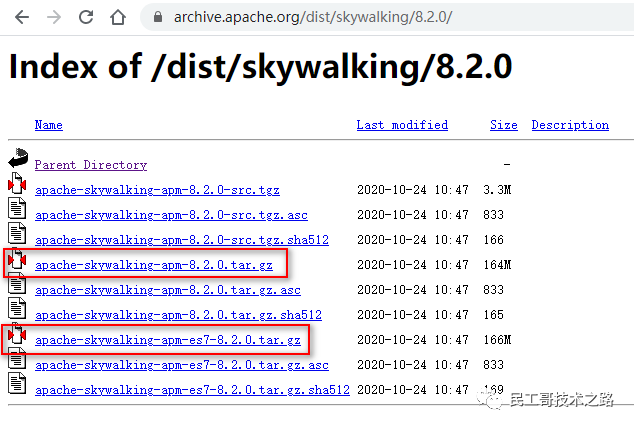The image size is (634, 428).
Task: Select the 164M size value
Action: 497,265
